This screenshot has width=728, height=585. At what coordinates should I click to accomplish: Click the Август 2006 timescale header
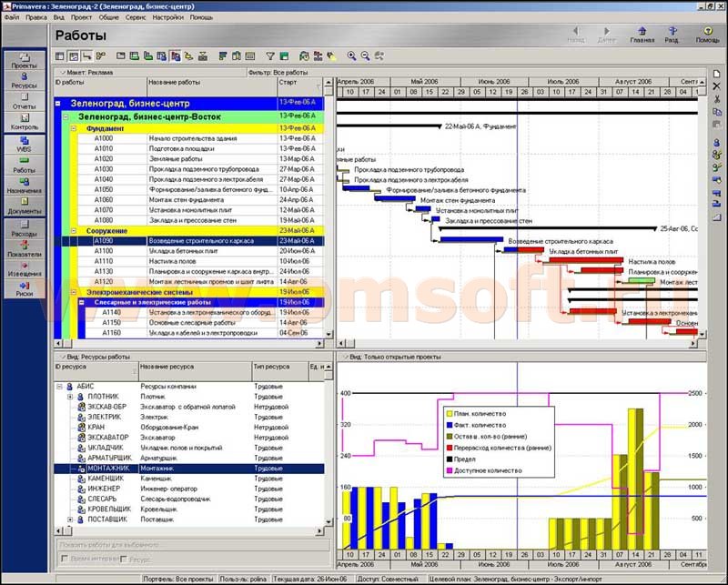633,82
